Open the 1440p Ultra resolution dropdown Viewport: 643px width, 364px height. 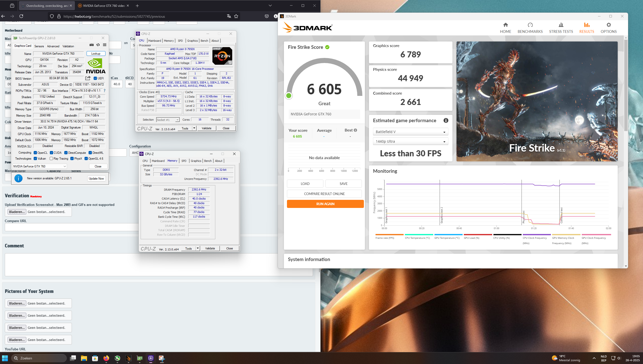coord(410,141)
